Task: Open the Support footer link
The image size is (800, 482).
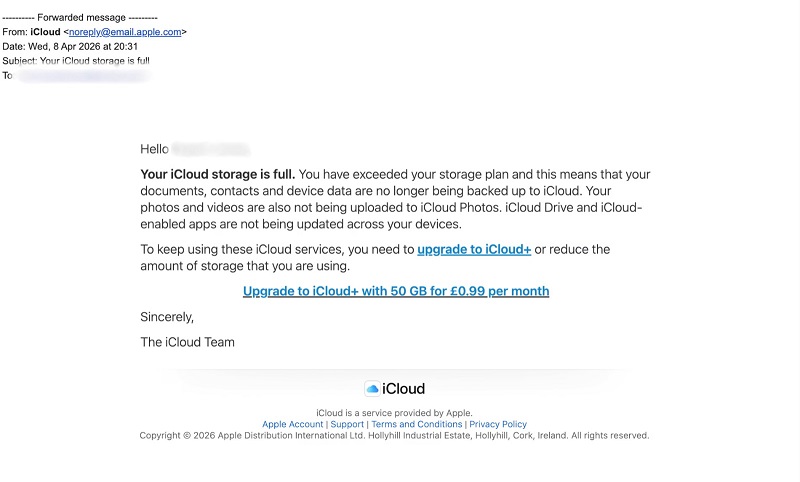Action: coord(347,424)
